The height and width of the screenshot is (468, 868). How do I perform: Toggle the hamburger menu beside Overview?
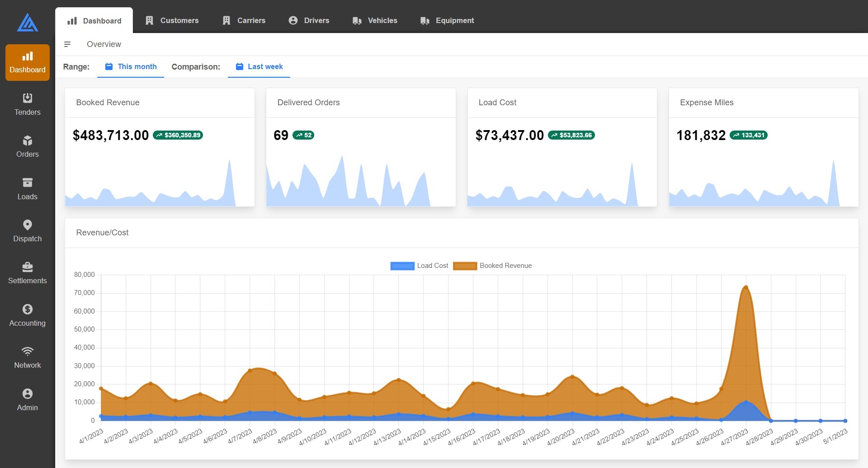(67, 44)
